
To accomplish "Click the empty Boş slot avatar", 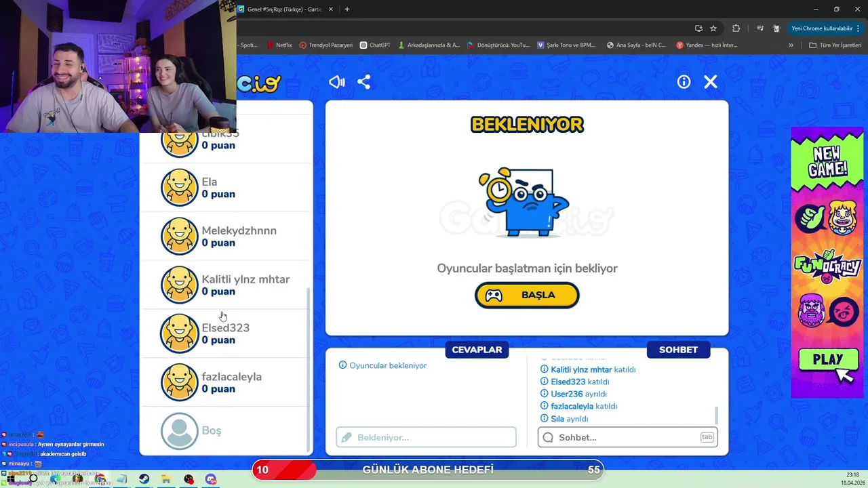I will [179, 431].
